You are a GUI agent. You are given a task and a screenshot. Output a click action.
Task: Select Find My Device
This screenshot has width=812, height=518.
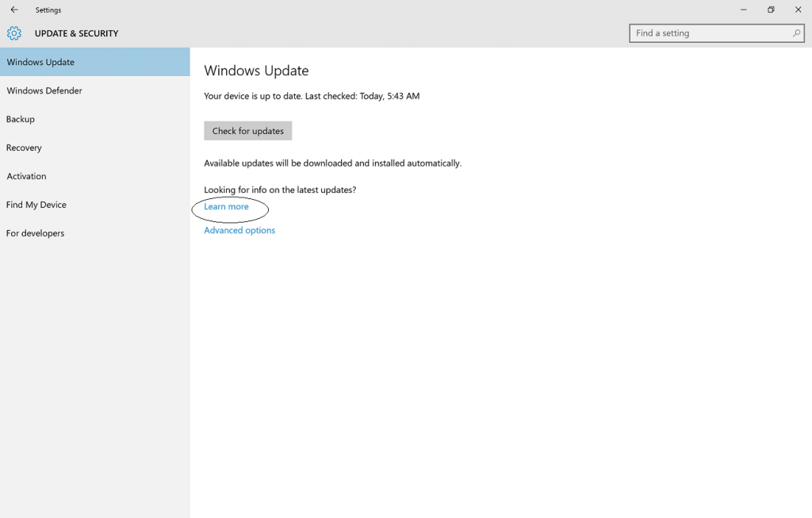(95, 205)
